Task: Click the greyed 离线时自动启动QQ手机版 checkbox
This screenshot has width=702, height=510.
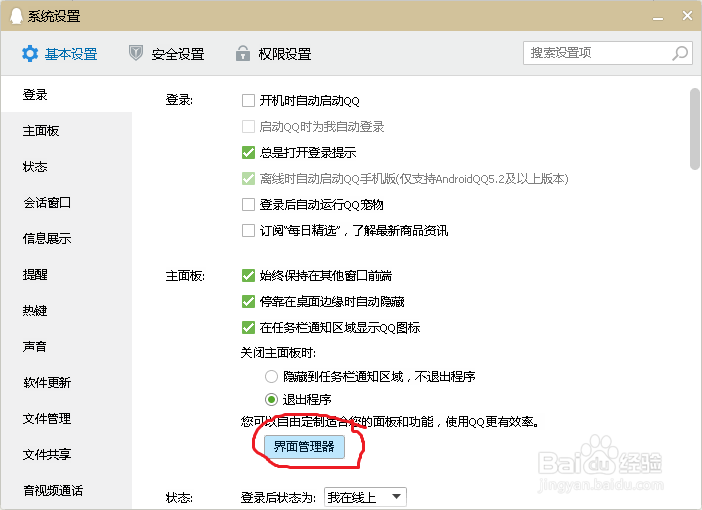Action: [248, 179]
